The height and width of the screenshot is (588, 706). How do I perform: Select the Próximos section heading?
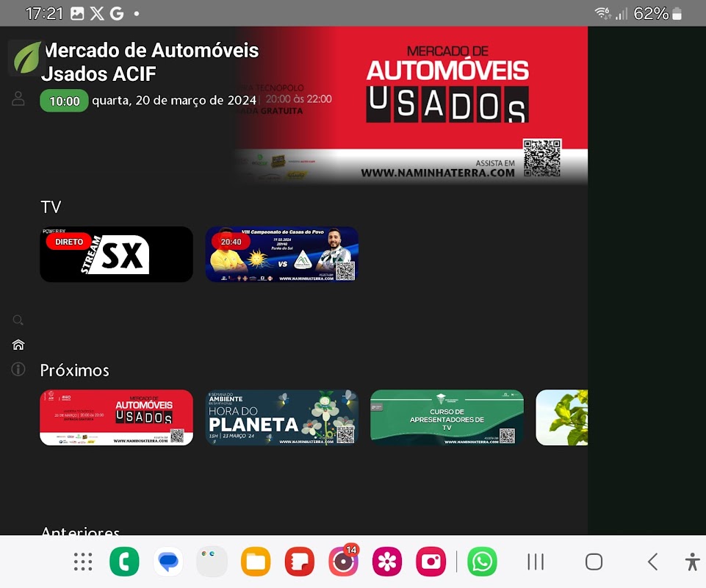[75, 370]
